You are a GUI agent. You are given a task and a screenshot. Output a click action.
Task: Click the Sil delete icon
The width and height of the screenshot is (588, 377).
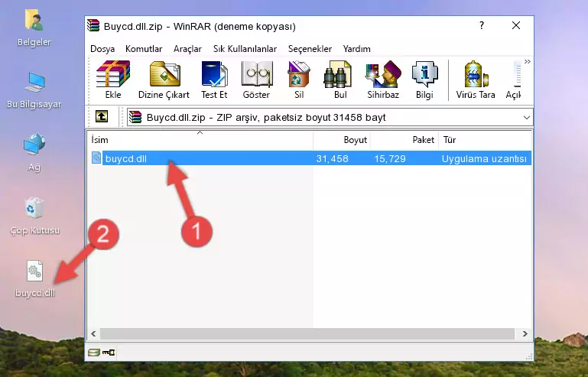tap(299, 80)
